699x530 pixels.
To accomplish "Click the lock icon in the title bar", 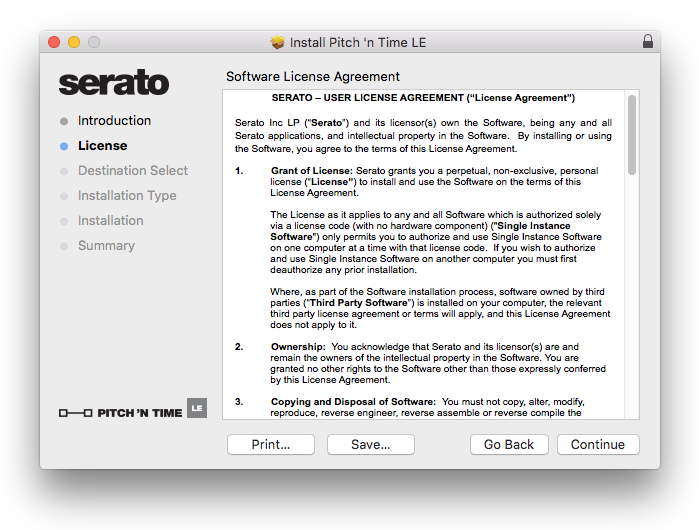I will 648,41.
